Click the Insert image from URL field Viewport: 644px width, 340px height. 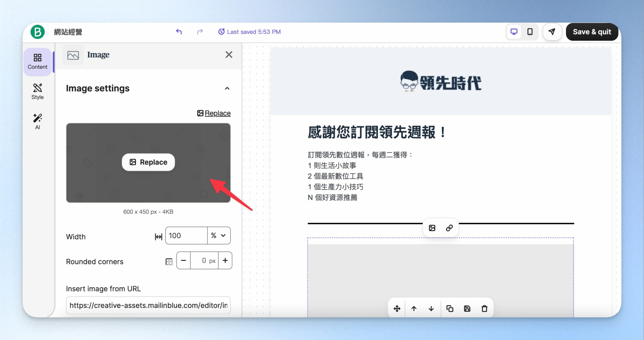tap(148, 305)
